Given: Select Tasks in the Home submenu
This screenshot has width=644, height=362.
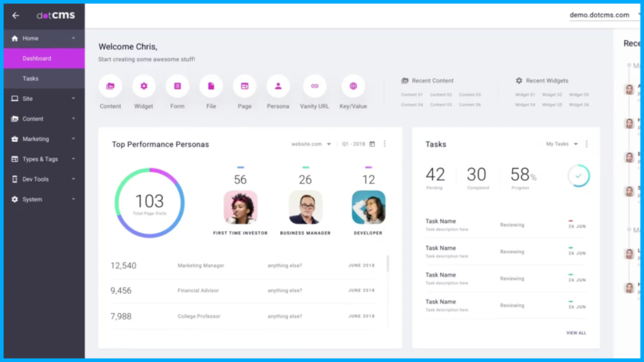Looking at the screenshot, I should (31, 79).
